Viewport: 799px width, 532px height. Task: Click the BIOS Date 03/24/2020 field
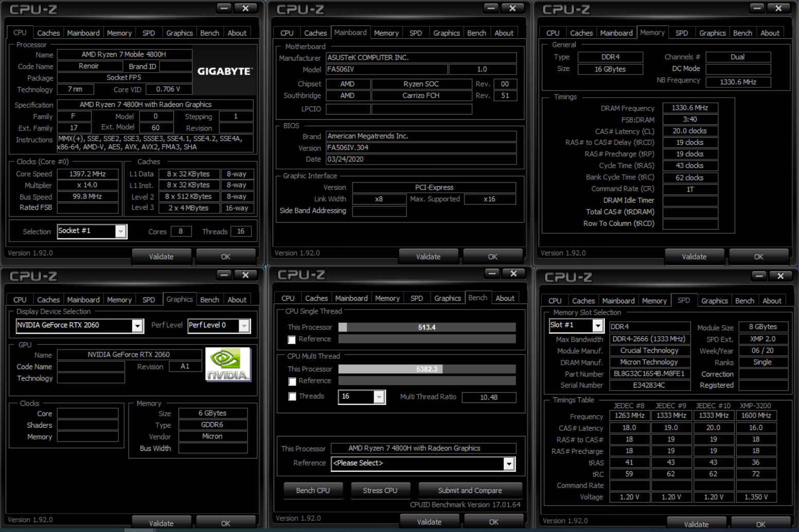click(421, 159)
